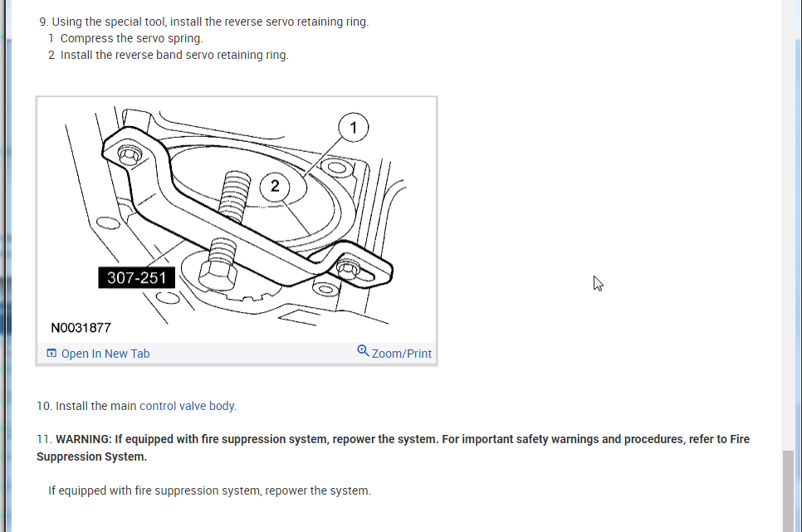Select the Zoom/Print text link
This screenshot has height=532, width=802.
[x=402, y=354]
